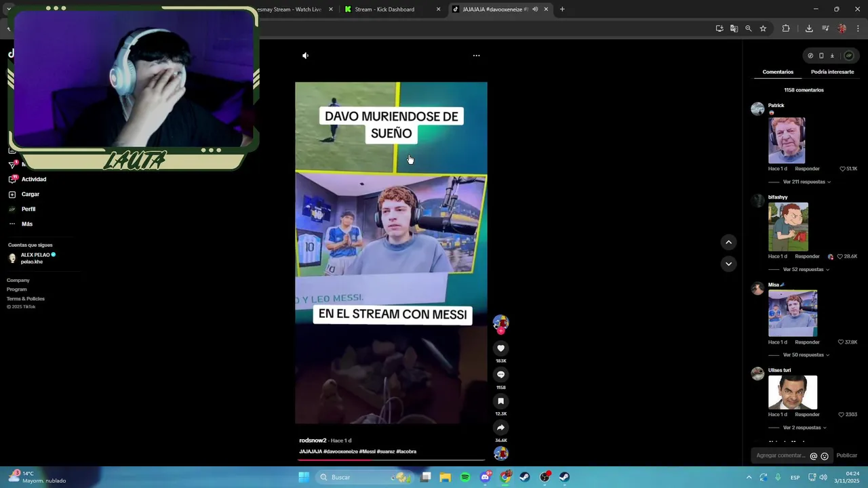868x488 pixels.
Task: Like bifashyy's comment with 28.6K likes
Action: [840, 257]
